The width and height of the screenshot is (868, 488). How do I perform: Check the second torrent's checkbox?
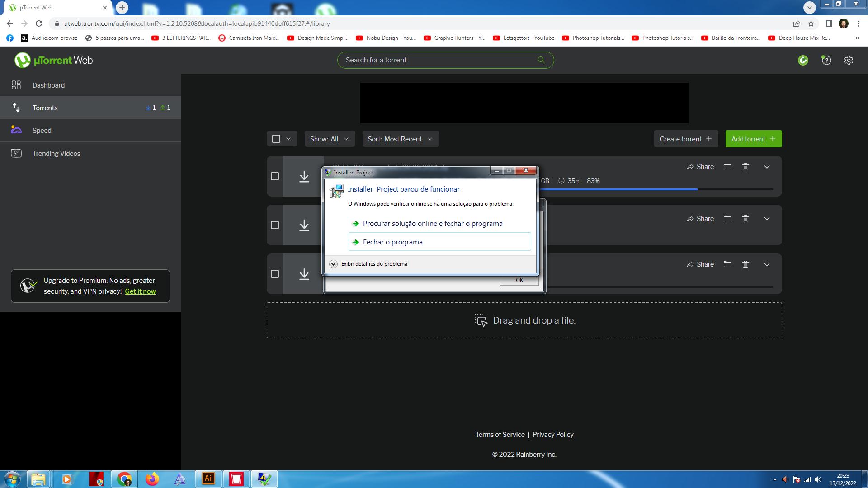click(x=275, y=225)
